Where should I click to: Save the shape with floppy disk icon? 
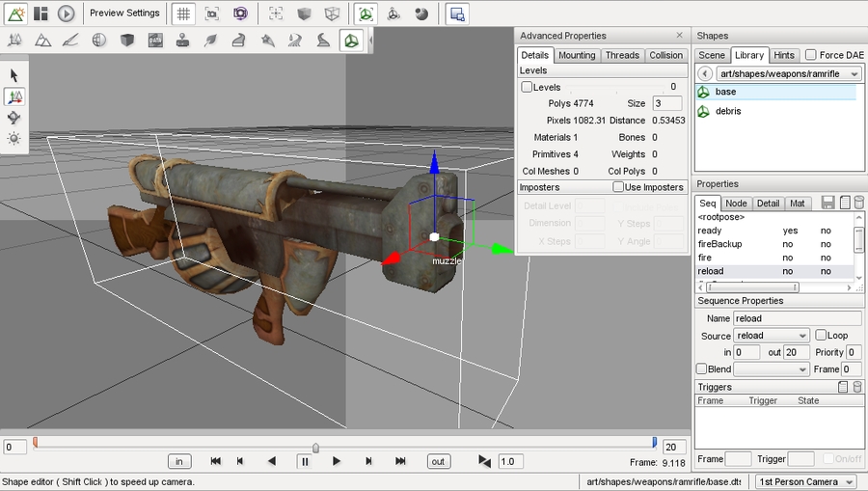[827, 203]
